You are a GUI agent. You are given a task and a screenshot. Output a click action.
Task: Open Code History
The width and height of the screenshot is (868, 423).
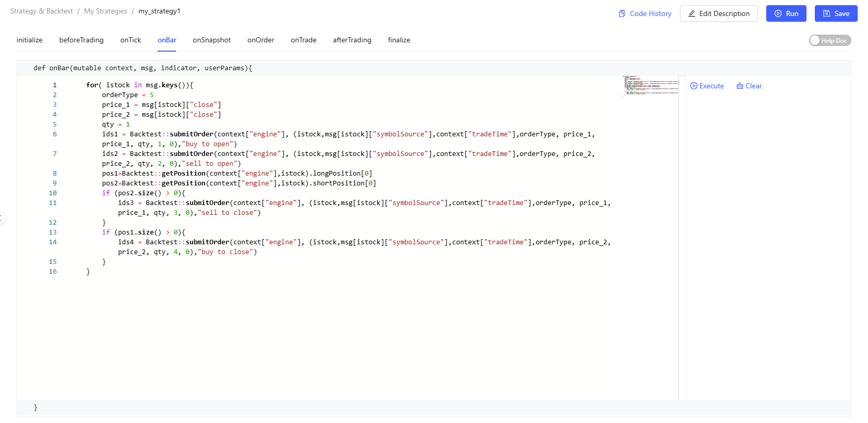(x=645, y=13)
